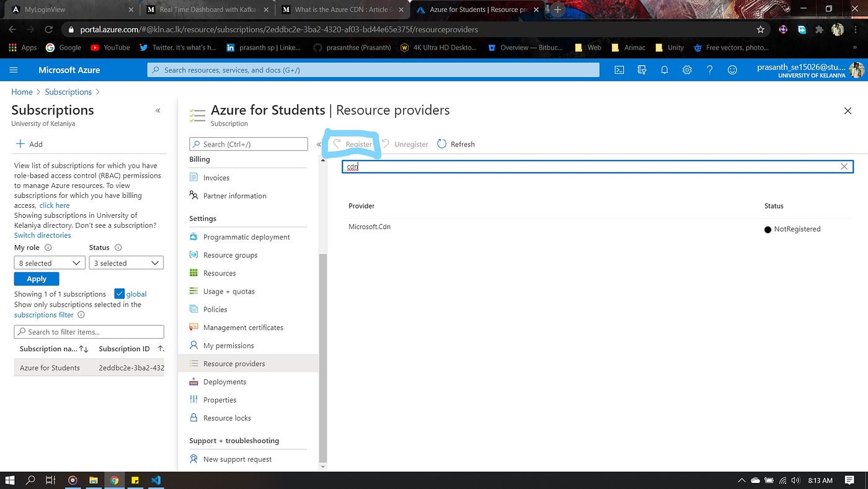The image size is (868, 489).
Task: Click the Add plus icon for subscriptions
Action: coord(20,144)
